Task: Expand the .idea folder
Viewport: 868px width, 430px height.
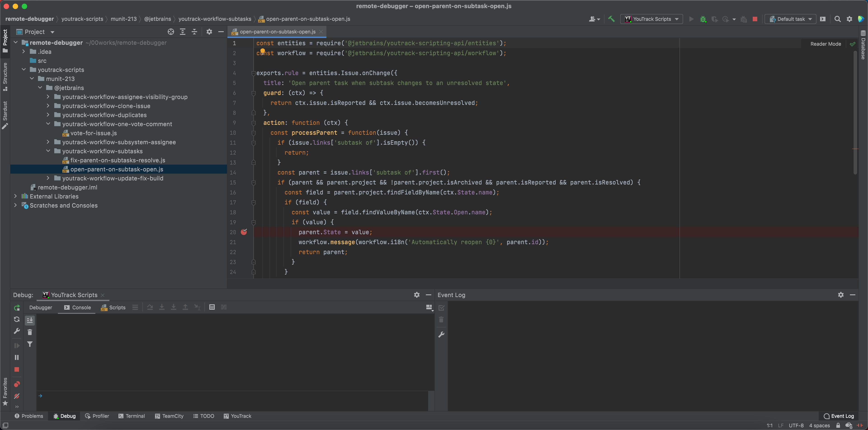Action: [23, 52]
